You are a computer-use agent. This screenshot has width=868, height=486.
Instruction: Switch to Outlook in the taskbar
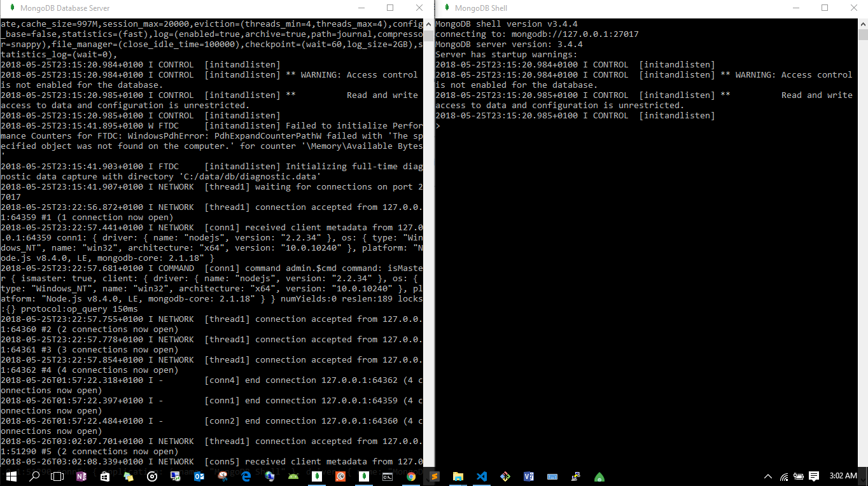(x=199, y=476)
